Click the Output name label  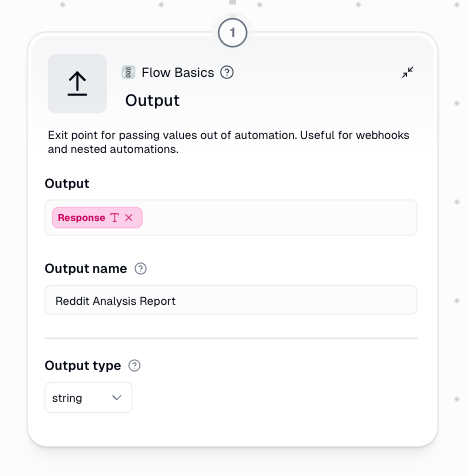click(86, 269)
